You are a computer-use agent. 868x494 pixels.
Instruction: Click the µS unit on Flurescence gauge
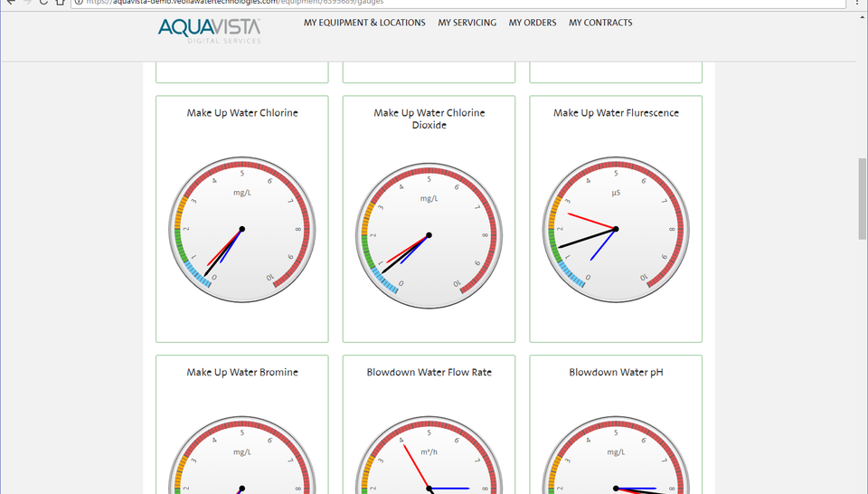coord(616,194)
